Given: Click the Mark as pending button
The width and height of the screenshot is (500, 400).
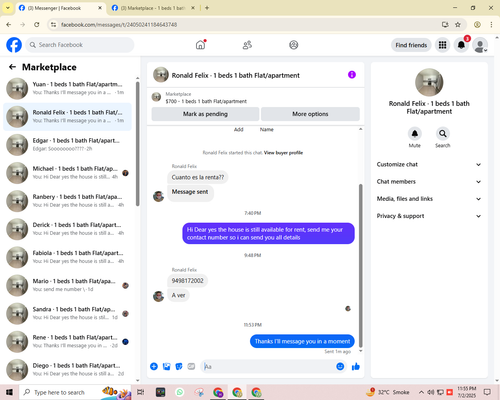Looking at the screenshot, I should (x=205, y=114).
